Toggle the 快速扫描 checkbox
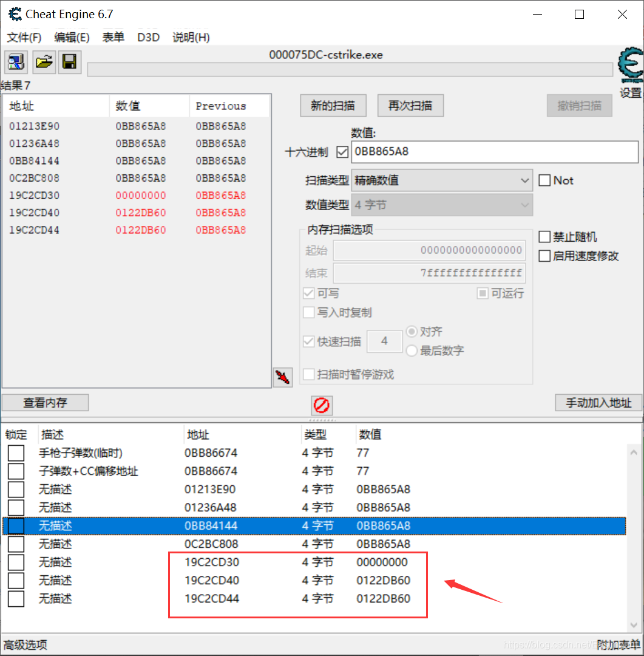The height and width of the screenshot is (656, 644). [x=308, y=341]
